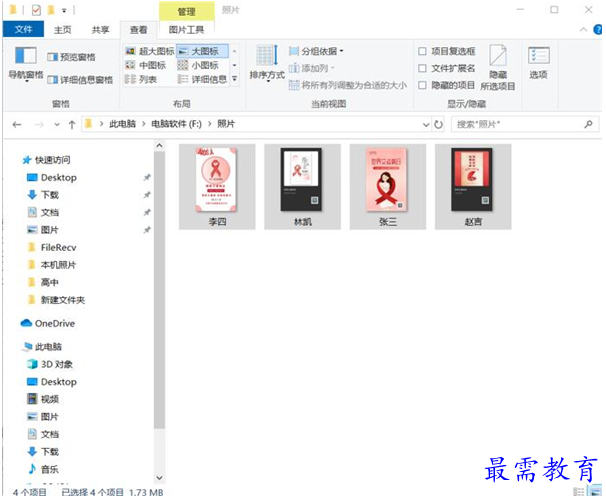Viewport: 606px width, 501px height.
Task: Toggle the 预览窗格 preview pane
Action: [71, 57]
